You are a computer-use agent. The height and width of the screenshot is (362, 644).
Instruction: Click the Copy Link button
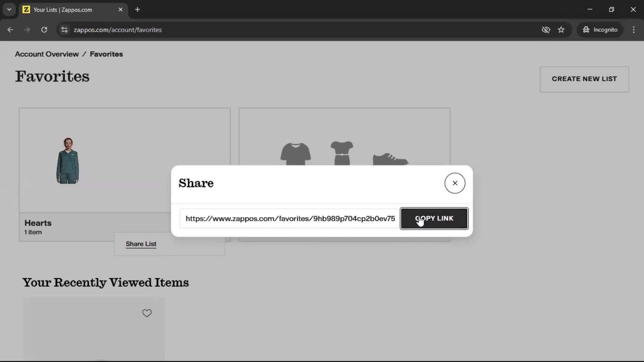pos(434,219)
